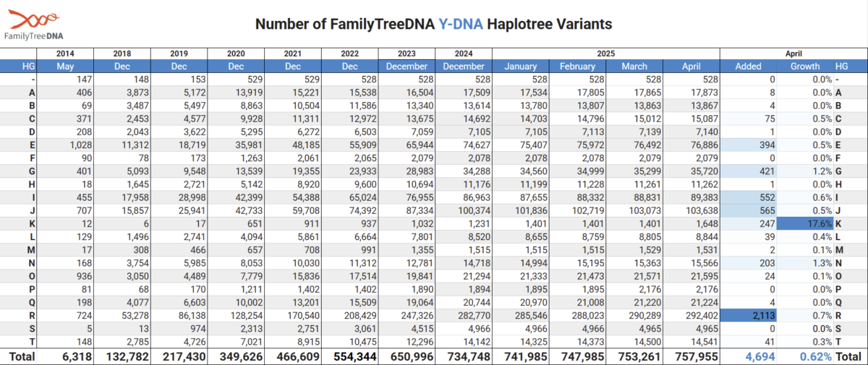Select the 2014 year header

pos(64,53)
